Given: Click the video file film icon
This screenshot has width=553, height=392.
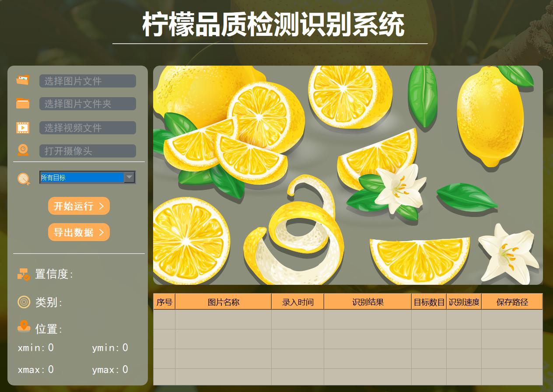Looking at the screenshot, I should pyautogui.click(x=23, y=127).
